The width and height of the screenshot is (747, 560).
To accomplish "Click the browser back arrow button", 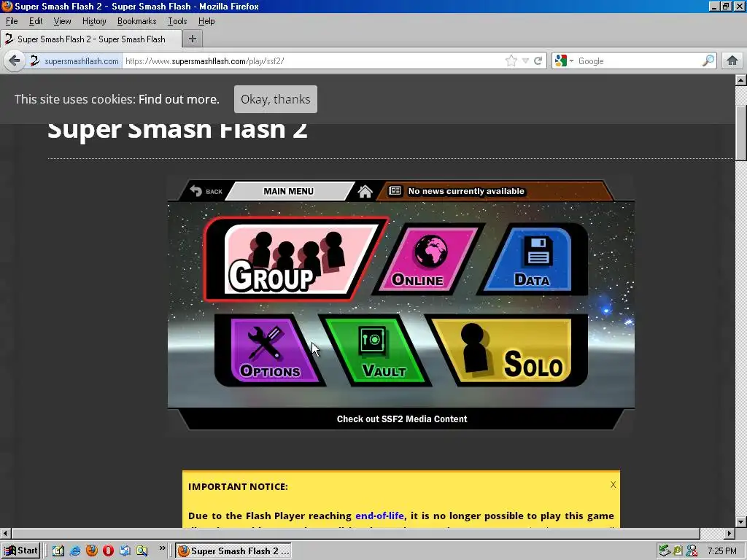I will coord(15,61).
